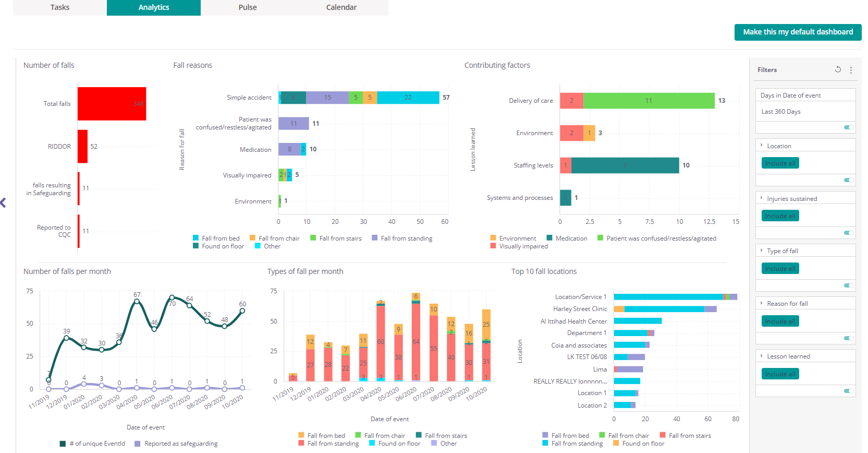The height and width of the screenshot is (453, 868).
Task: Expand the Location filter chevron
Action: pos(762,146)
